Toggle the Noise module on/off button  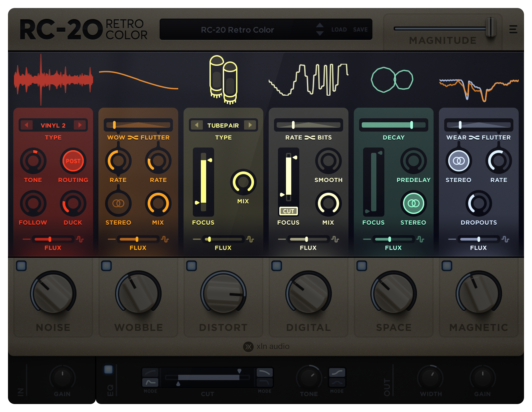(21, 266)
